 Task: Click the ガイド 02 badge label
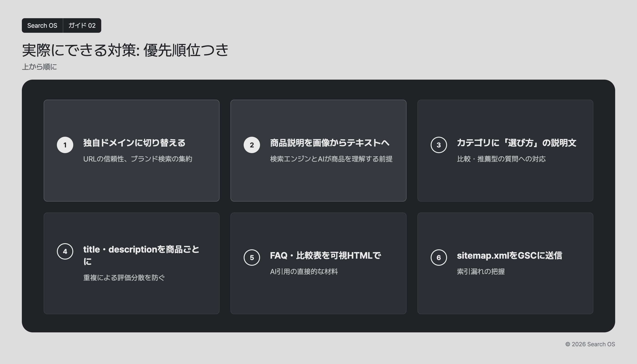click(82, 25)
